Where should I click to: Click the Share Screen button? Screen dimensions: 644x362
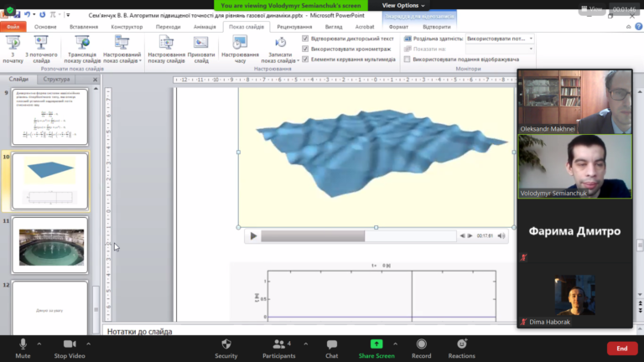coord(377,349)
